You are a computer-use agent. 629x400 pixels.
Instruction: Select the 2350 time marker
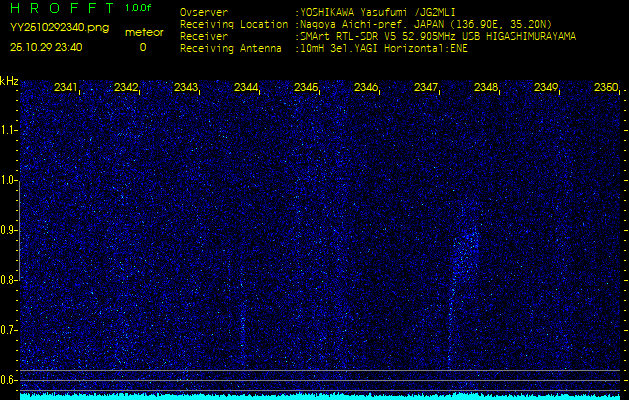[605, 88]
